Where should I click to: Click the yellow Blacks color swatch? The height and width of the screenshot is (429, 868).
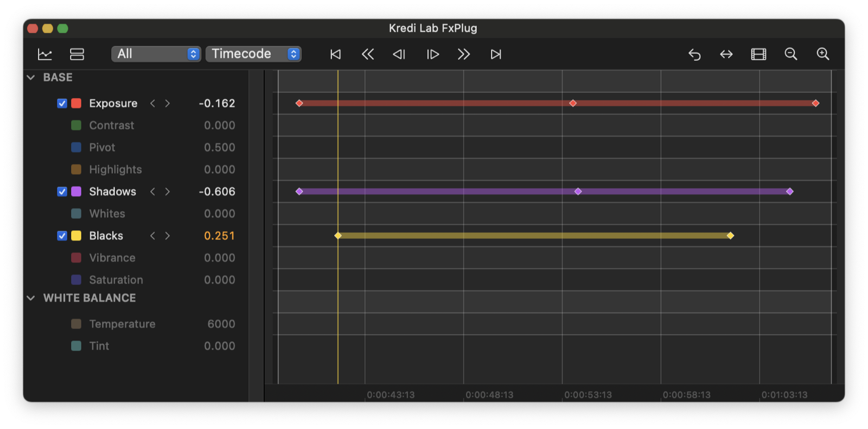pyautogui.click(x=76, y=236)
